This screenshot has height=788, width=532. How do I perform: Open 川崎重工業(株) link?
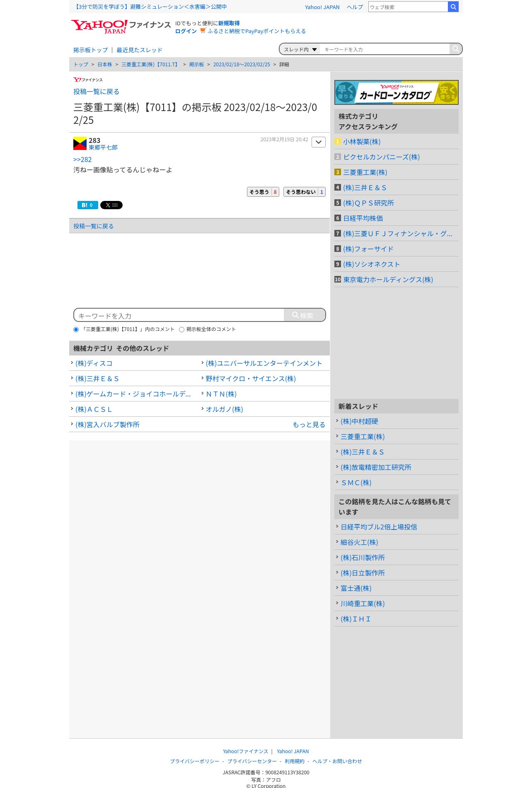[363, 604]
